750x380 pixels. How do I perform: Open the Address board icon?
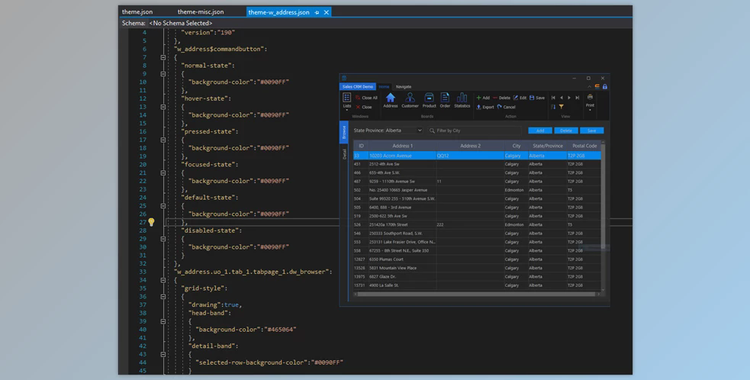coord(390,100)
